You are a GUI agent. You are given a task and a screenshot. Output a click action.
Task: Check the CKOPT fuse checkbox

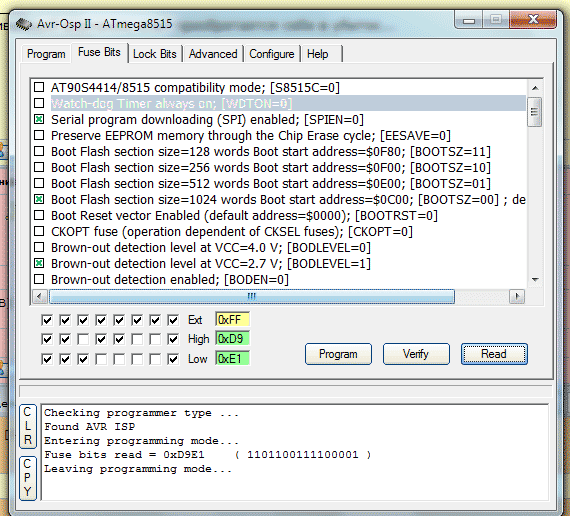(x=39, y=231)
